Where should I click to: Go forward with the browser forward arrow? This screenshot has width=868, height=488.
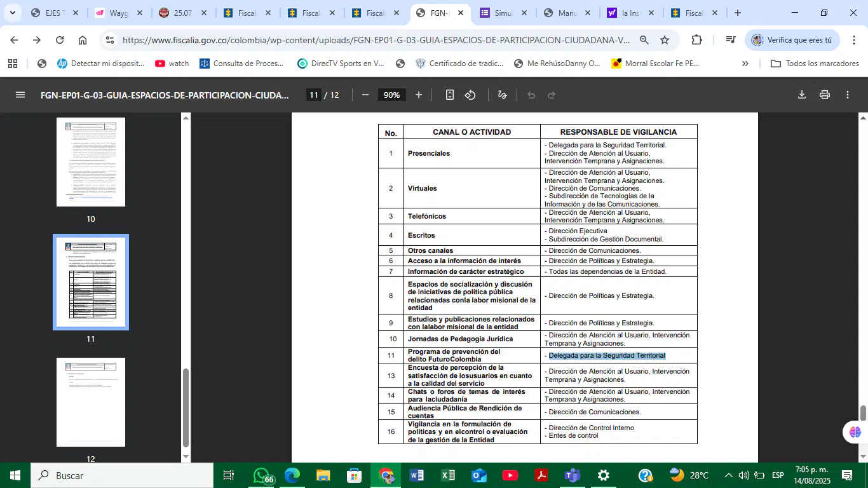click(x=37, y=40)
